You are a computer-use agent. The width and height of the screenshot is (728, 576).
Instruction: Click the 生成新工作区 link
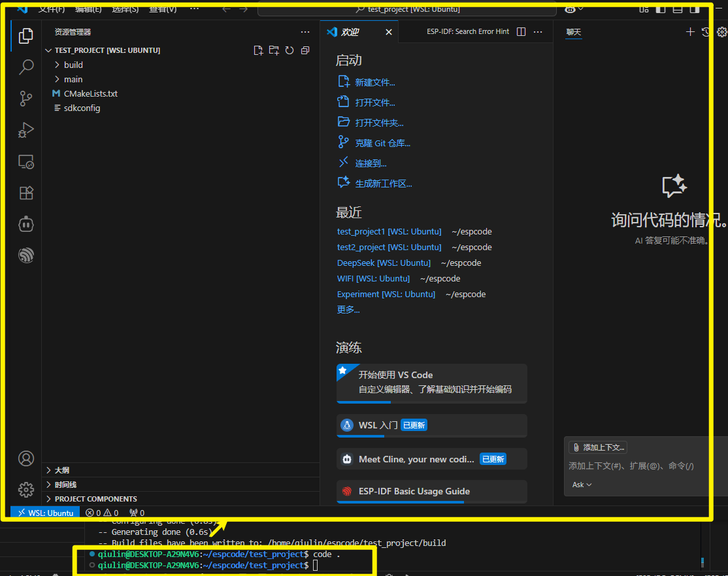pyautogui.click(x=384, y=184)
